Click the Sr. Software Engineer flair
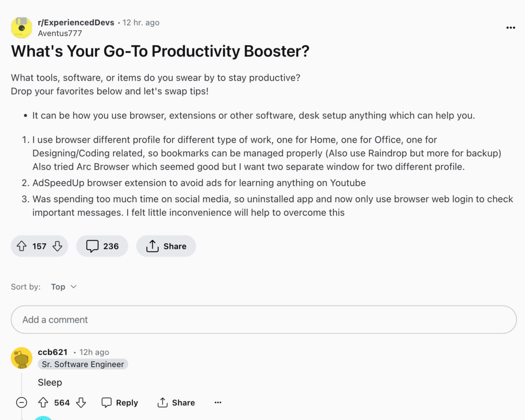 point(83,364)
